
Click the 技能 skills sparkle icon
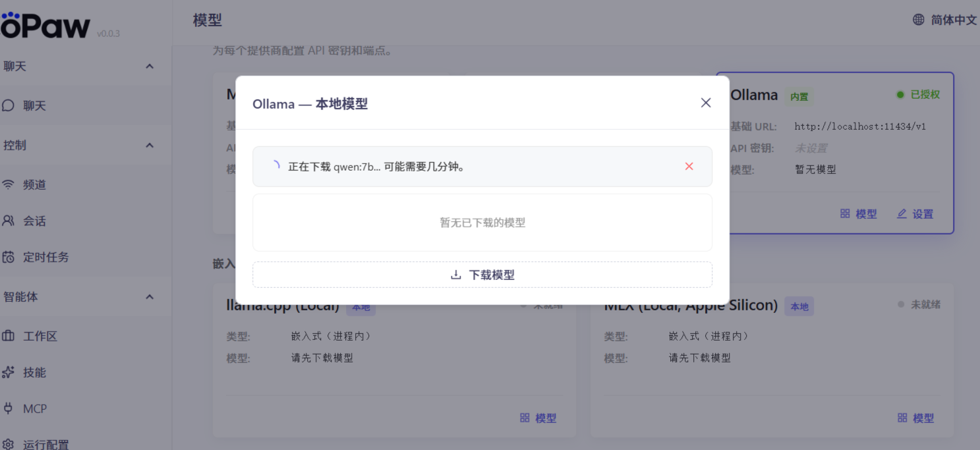coord(9,372)
